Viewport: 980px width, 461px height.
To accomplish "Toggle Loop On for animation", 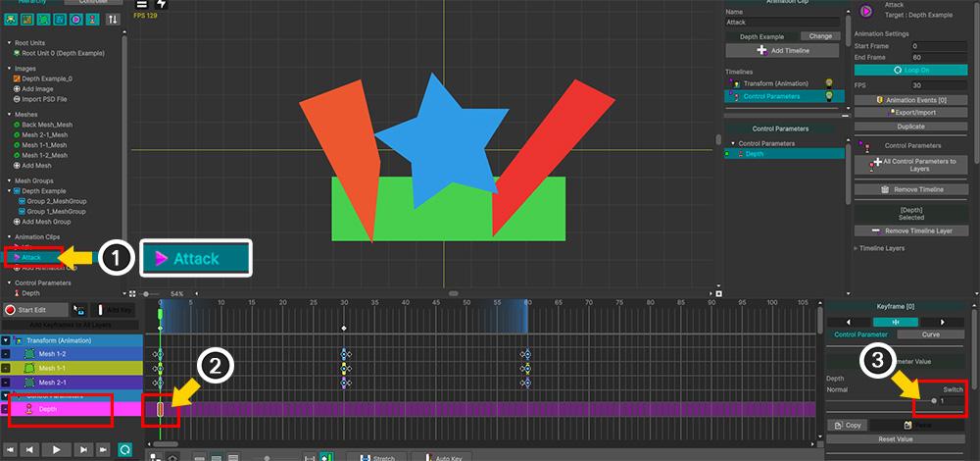I will point(897,71).
